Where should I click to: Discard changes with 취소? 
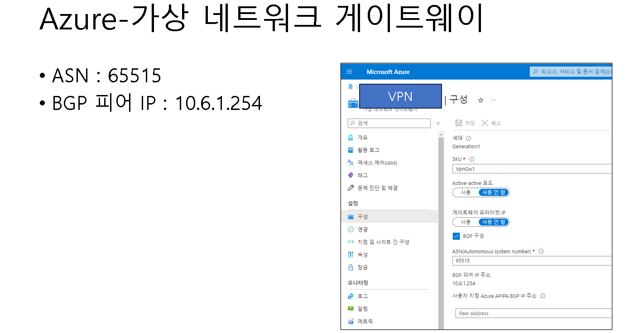tap(491, 123)
